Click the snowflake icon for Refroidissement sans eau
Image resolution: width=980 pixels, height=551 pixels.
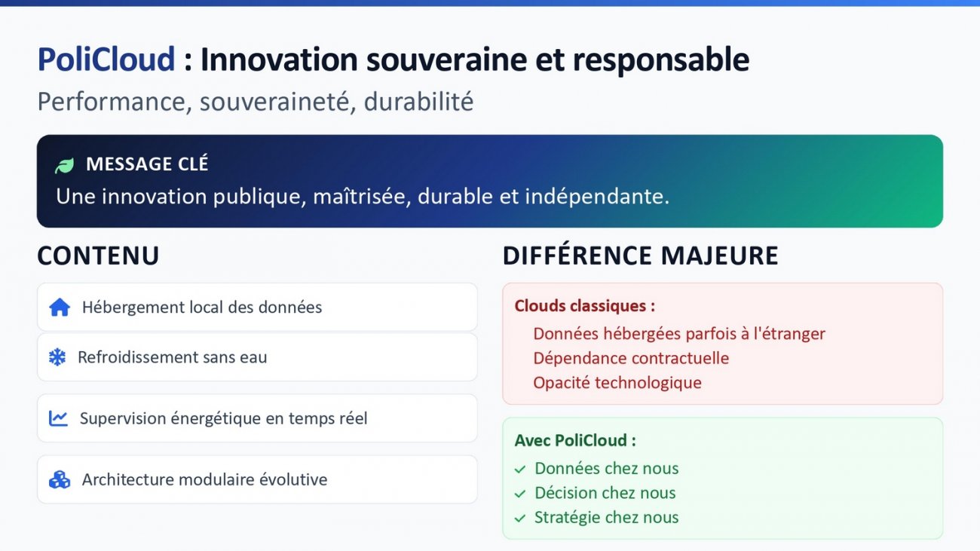point(57,357)
